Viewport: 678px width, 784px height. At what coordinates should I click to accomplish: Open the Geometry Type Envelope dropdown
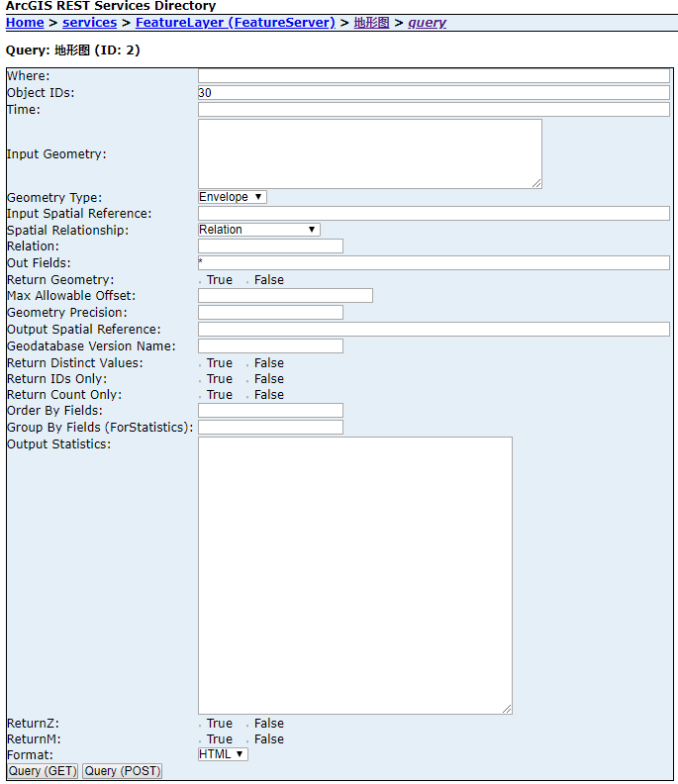click(x=233, y=197)
